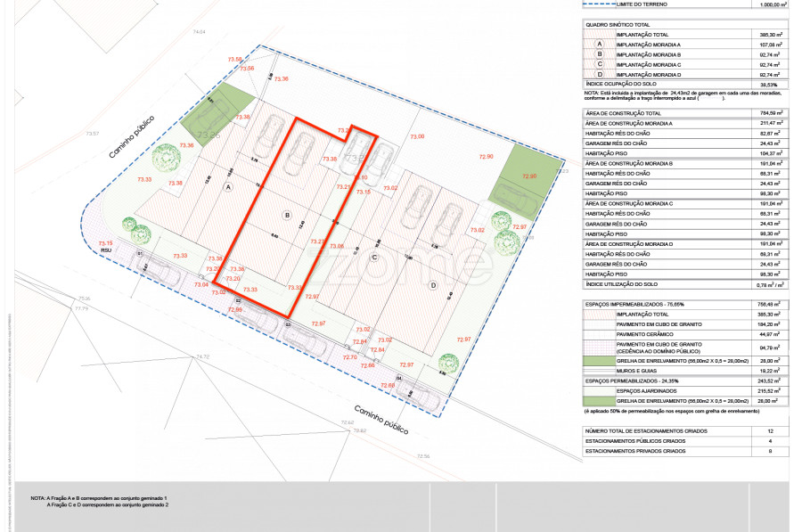Image resolution: width=802 pixels, height=532 pixels.
Task: Click the circled C lot marker on the plan
Action: [374, 258]
